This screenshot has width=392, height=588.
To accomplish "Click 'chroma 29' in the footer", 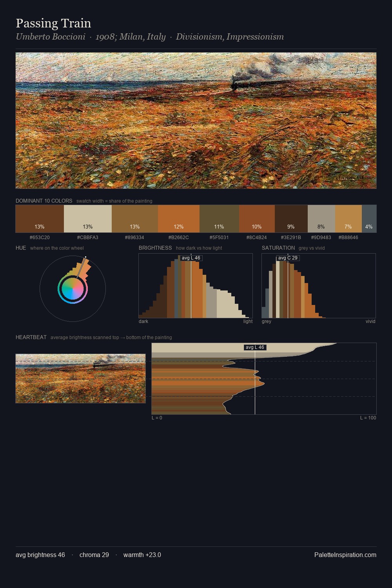I will pos(94,555).
